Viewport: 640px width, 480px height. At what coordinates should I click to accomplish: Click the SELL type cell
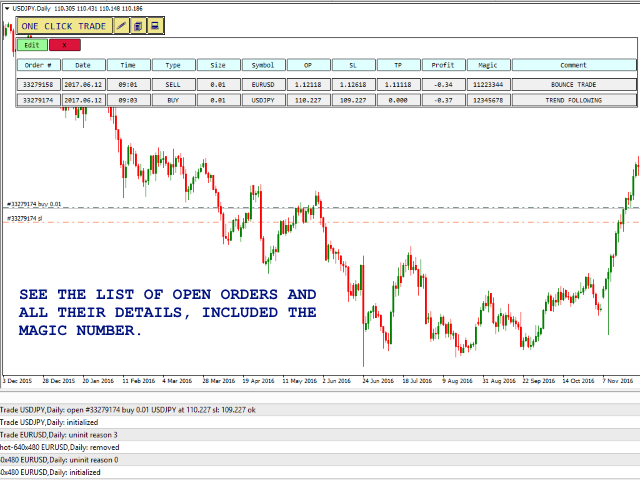(173, 85)
